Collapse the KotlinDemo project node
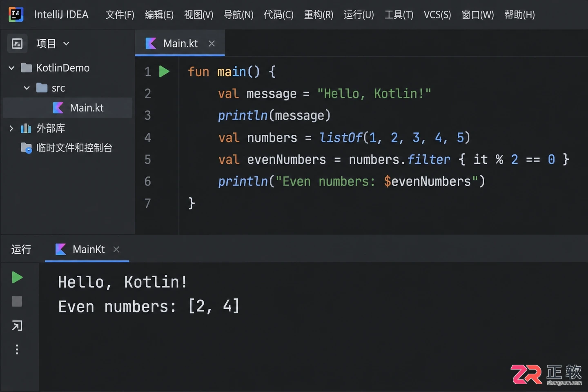 point(11,68)
